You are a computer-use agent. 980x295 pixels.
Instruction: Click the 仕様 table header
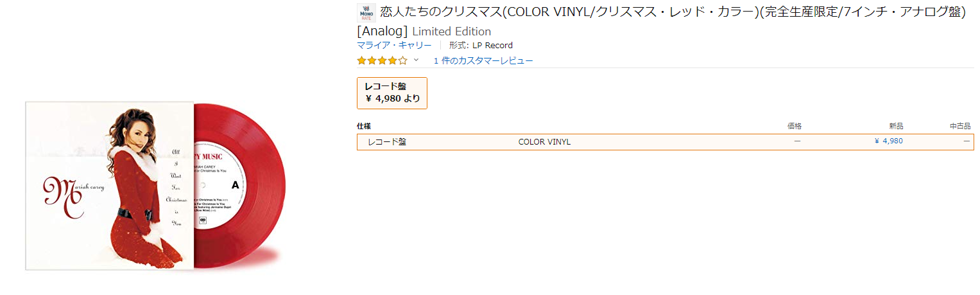(x=364, y=126)
